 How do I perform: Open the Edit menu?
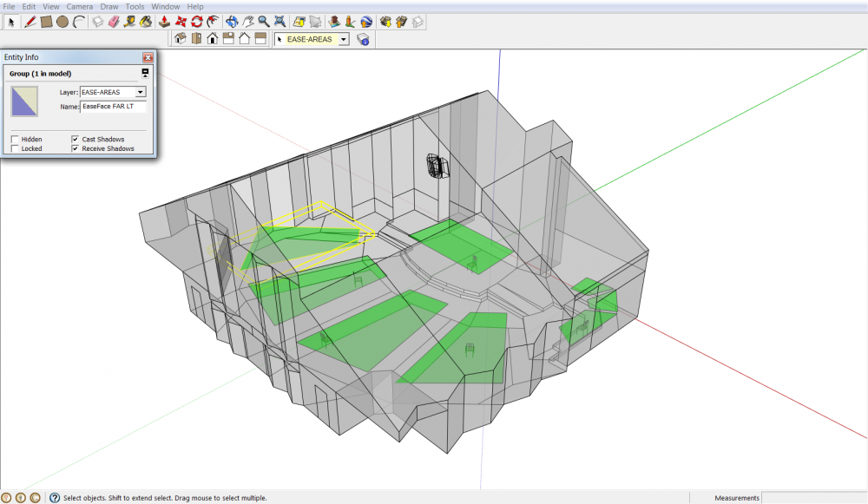(29, 7)
